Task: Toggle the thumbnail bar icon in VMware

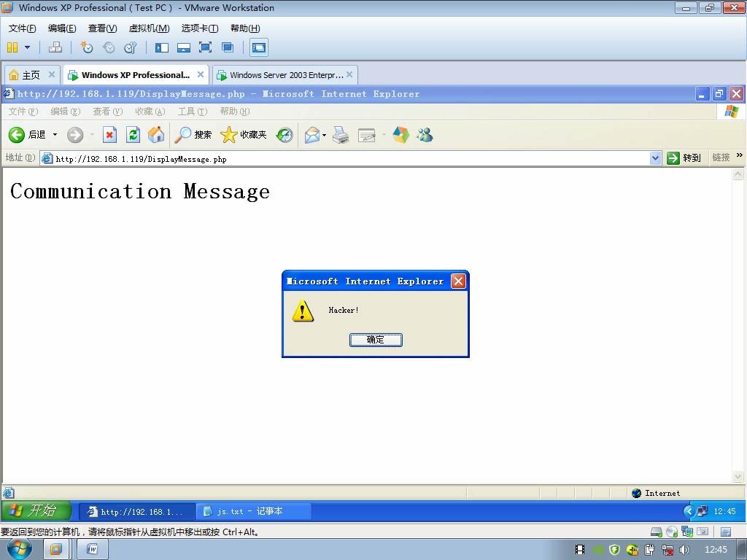Action: pyautogui.click(x=183, y=47)
